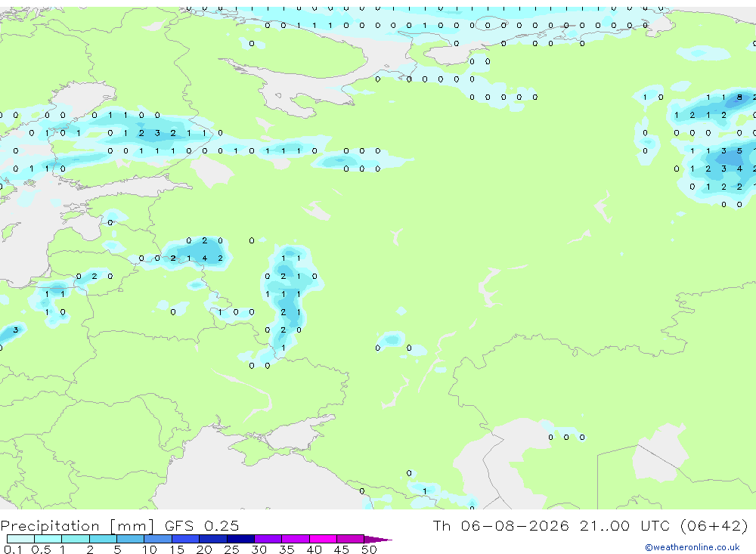Click the 'GFS 0.25' model label
This screenshot has width=756, height=554.
click(202, 525)
